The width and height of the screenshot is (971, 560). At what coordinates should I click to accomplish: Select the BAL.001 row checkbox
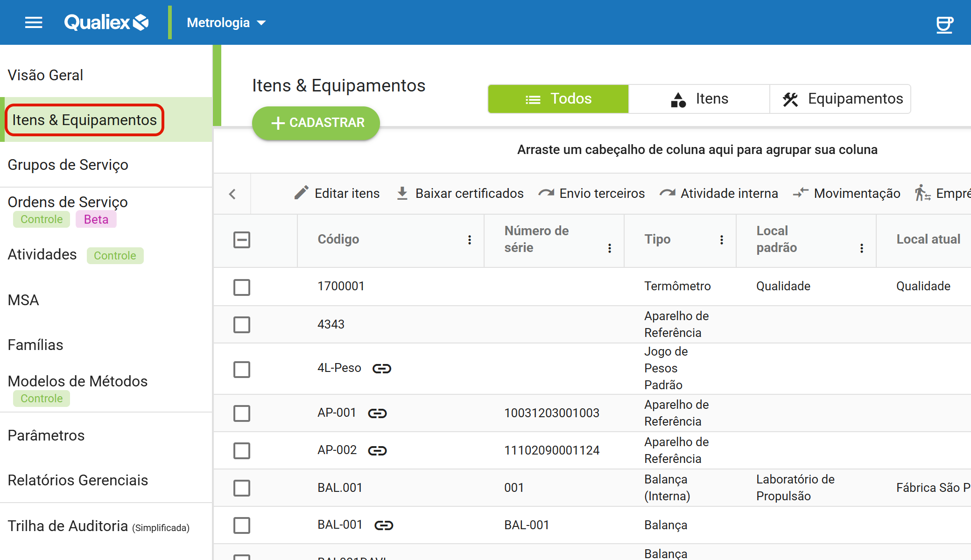242,488
